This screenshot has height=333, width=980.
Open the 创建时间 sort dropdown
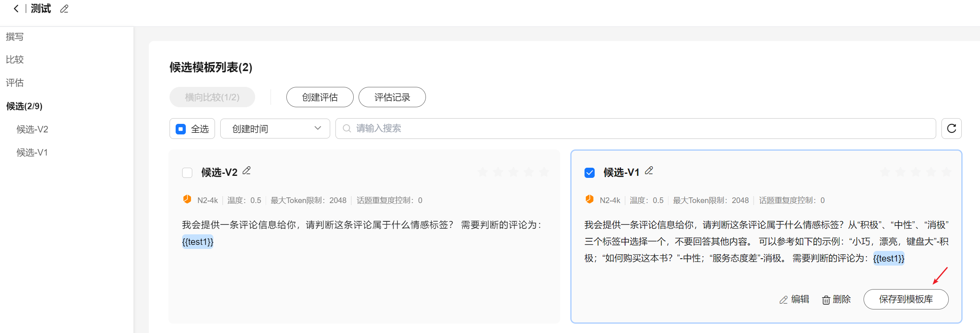(275, 129)
